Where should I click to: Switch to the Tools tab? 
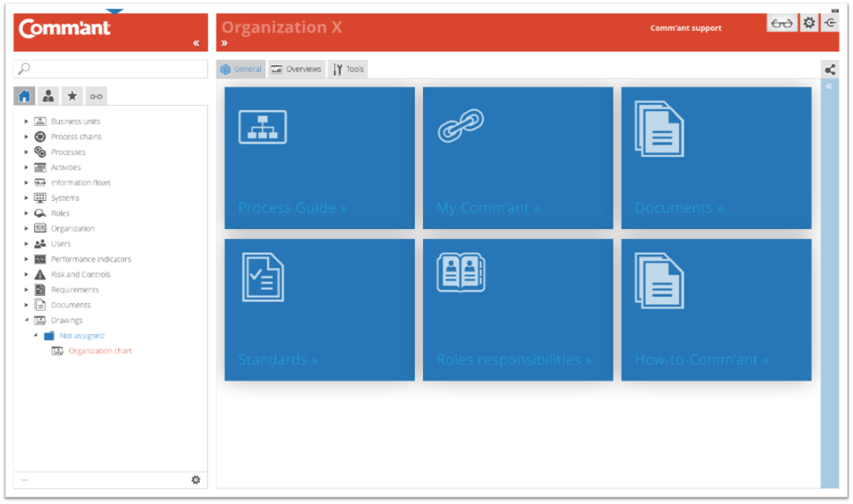[x=347, y=69]
